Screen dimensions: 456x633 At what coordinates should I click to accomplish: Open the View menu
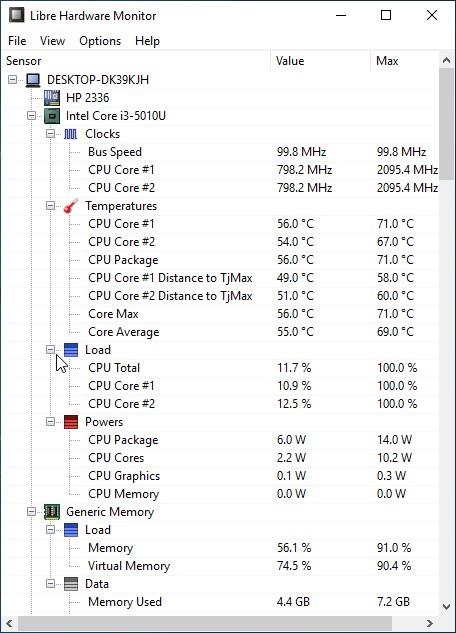(52, 41)
